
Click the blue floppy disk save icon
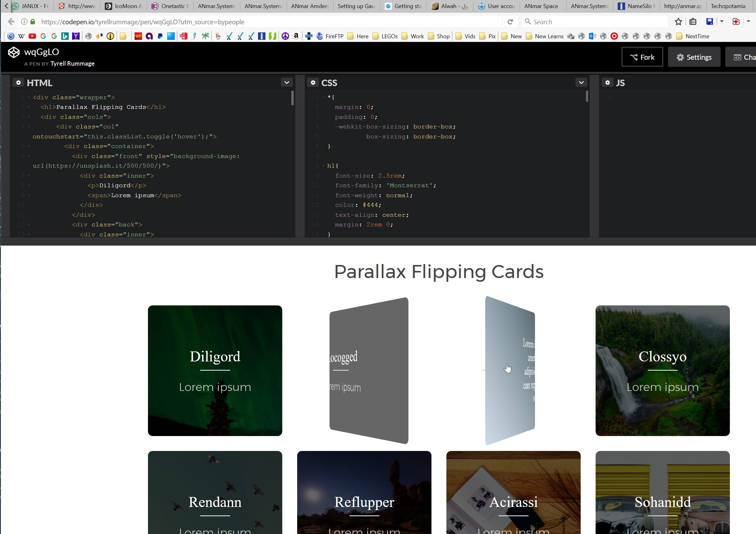point(710,22)
